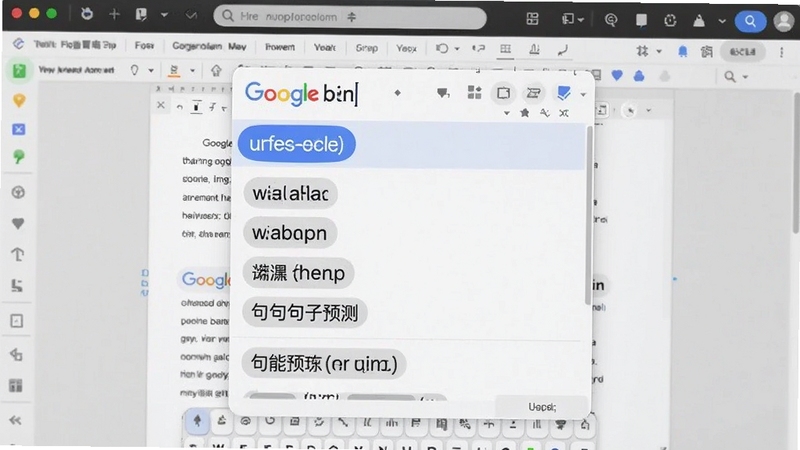Open the underline color dropdown arrow
The image size is (800, 450).
click(x=192, y=70)
